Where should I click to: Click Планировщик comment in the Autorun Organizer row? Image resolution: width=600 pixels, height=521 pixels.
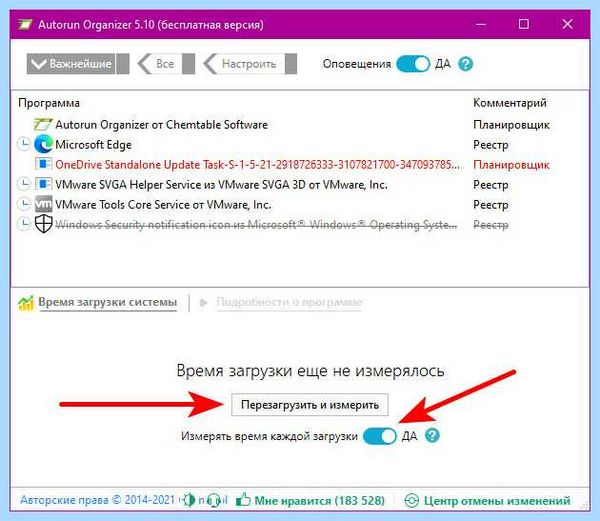[x=511, y=125]
